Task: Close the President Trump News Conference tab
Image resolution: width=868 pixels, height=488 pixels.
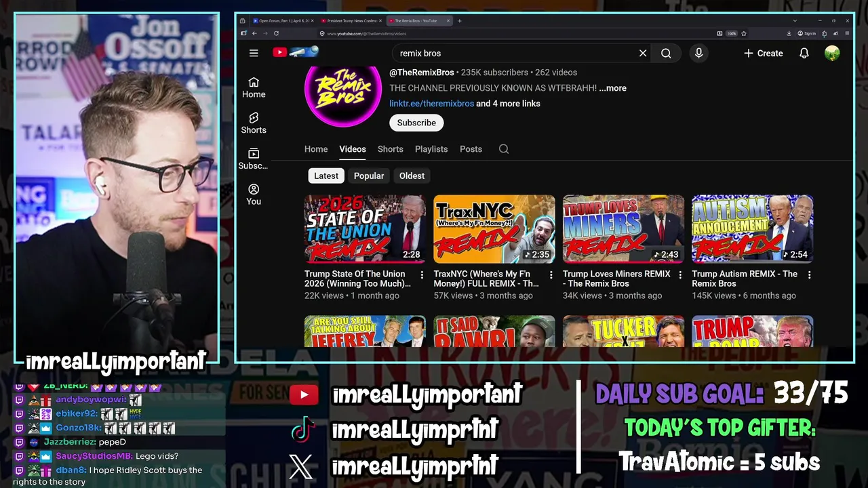Action: pyautogui.click(x=380, y=21)
